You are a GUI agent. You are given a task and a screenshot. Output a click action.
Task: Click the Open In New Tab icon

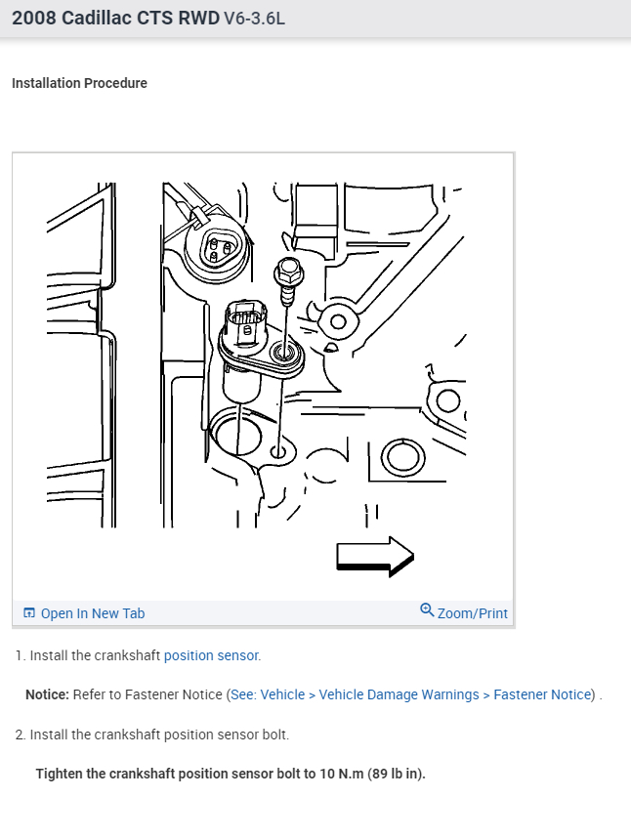click(x=29, y=612)
